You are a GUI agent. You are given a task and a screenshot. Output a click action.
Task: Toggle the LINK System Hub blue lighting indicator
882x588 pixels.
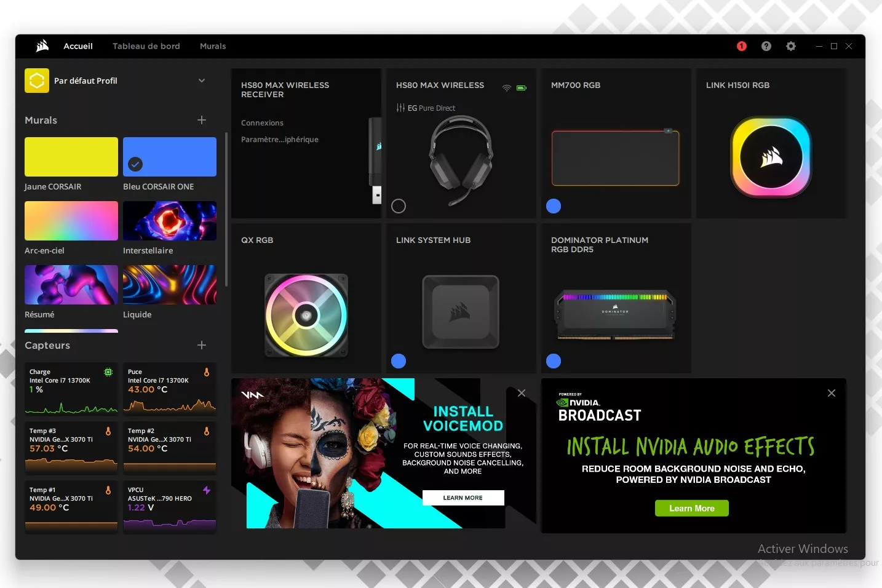[399, 361]
